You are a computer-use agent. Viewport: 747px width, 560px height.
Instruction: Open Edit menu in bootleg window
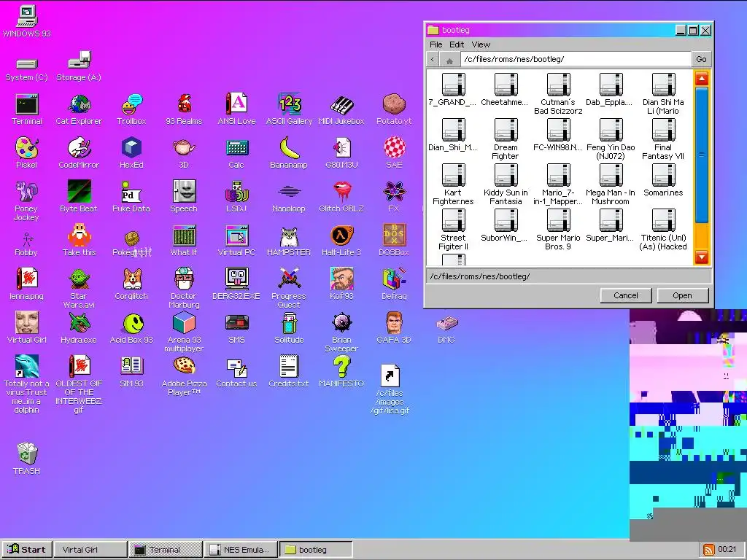pyautogui.click(x=457, y=44)
